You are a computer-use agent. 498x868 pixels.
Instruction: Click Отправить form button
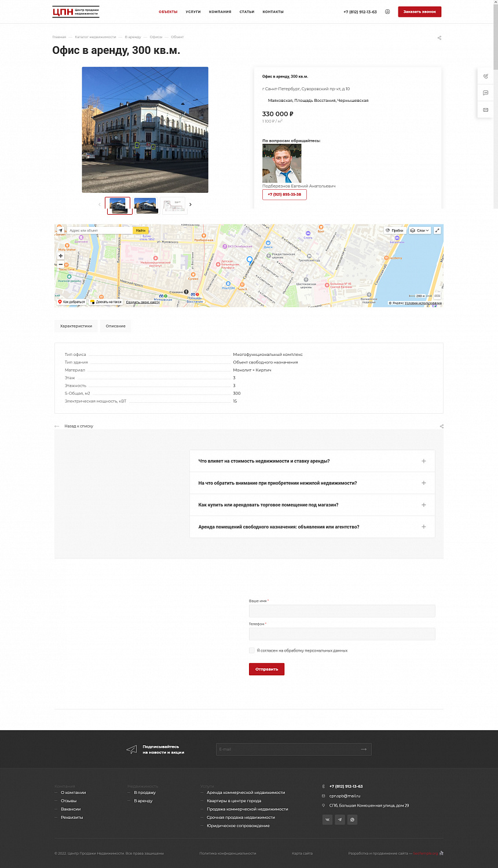[266, 669]
